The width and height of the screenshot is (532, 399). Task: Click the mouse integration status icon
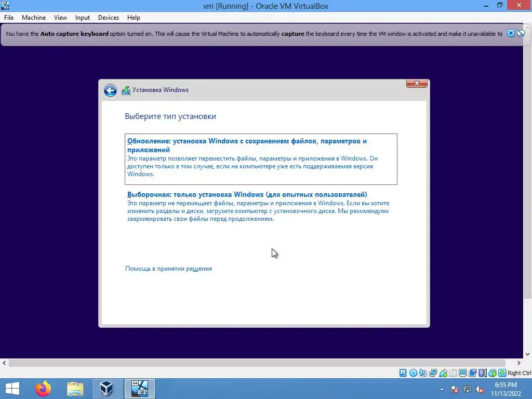pyautogui.click(x=493, y=373)
